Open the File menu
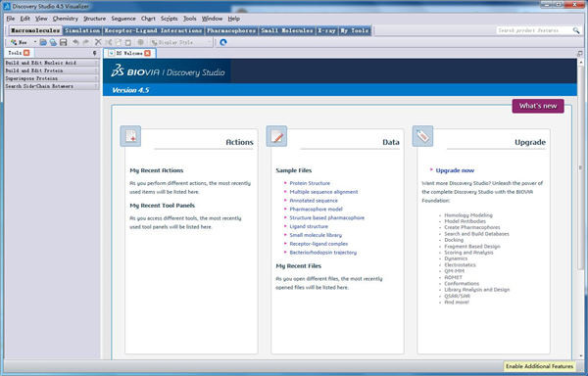588x376 pixels. (x=11, y=19)
